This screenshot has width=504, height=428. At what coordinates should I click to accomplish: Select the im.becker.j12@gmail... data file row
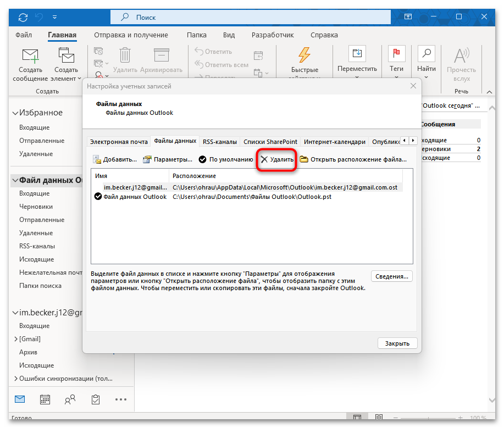(247, 187)
